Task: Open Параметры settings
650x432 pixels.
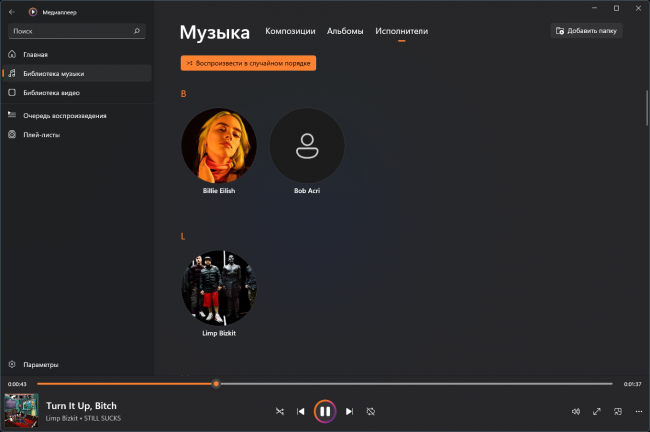Action: point(77,364)
